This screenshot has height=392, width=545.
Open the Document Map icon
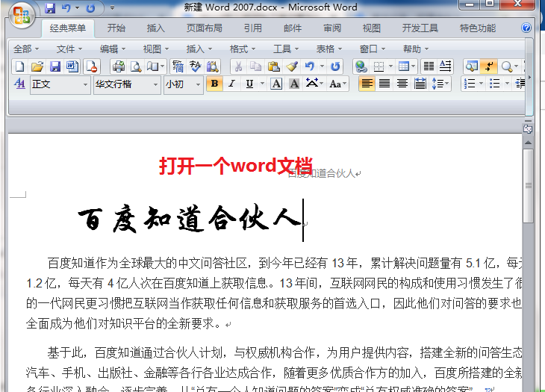click(x=472, y=66)
